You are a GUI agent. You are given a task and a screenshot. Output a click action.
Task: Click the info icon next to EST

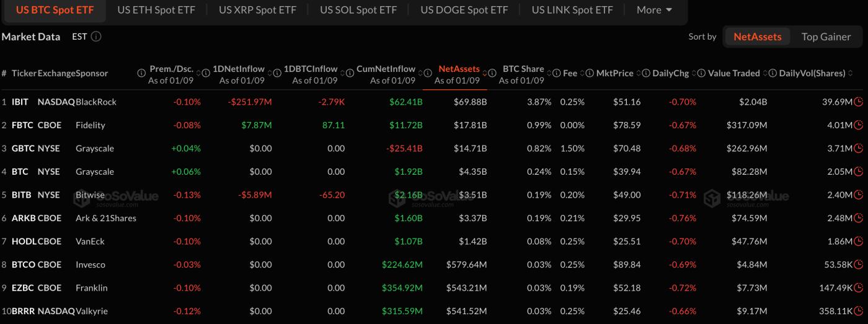pyautogui.click(x=96, y=37)
